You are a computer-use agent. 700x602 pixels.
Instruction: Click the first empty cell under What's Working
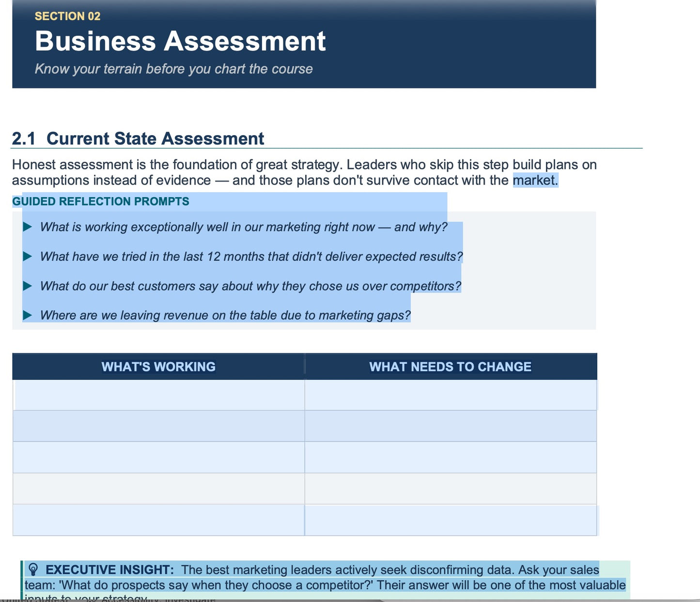(158, 395)
